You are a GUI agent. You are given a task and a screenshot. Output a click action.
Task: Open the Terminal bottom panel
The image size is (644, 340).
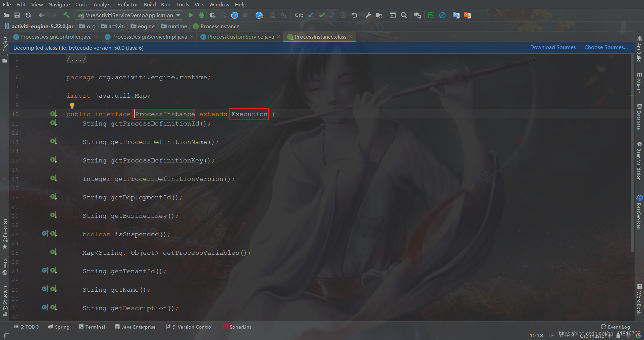[x=92, y=327]
